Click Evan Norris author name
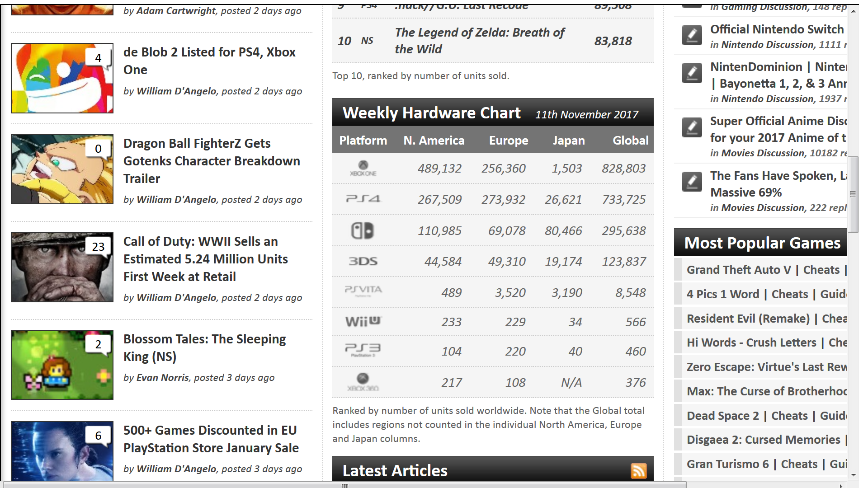 pyautogui.click(x=163, y=378)
